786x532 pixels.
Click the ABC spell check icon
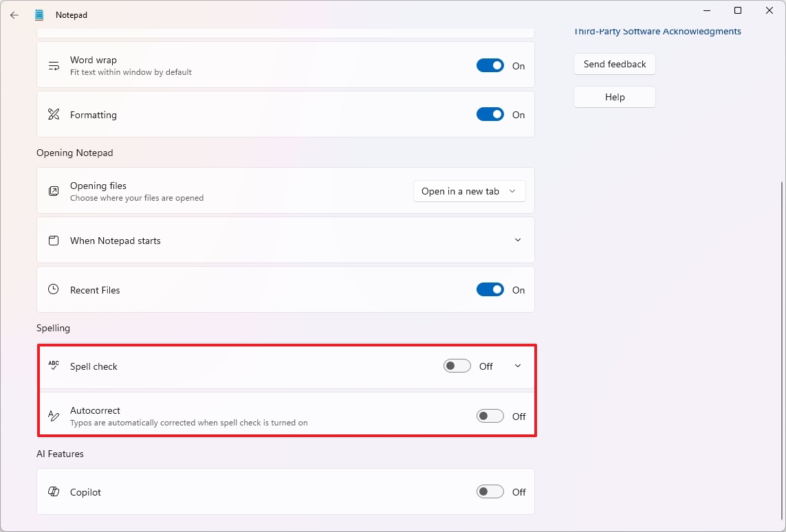tap(54, 366)
